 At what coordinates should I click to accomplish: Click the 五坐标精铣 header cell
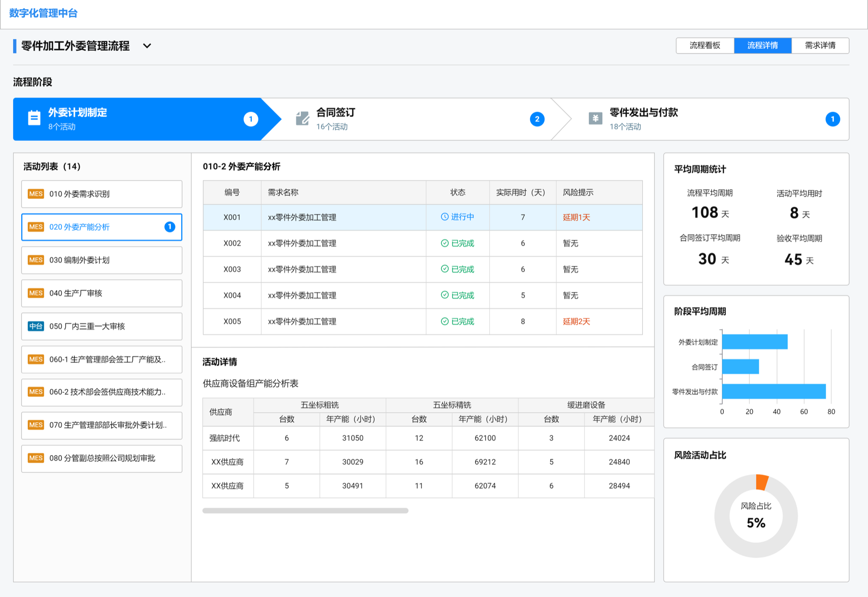452,405
